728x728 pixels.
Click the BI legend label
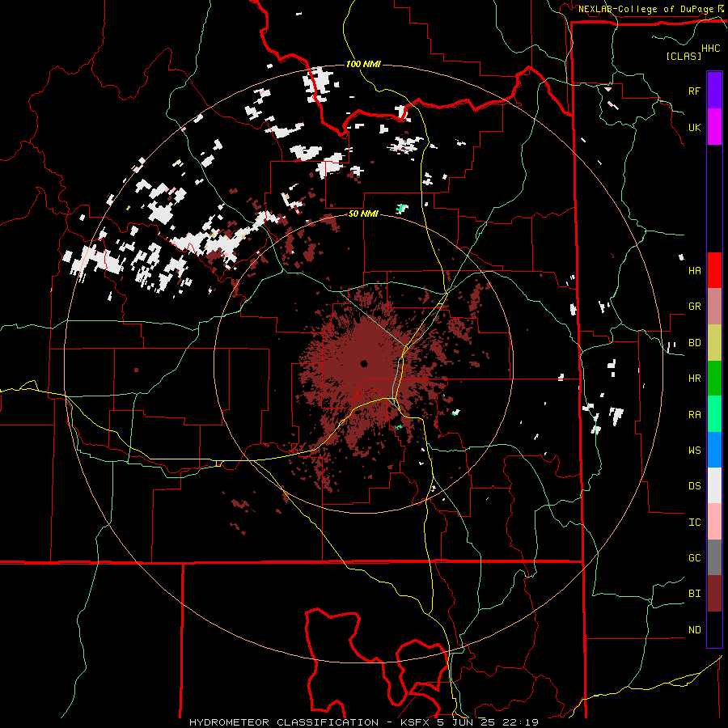[x=694, y=594]
